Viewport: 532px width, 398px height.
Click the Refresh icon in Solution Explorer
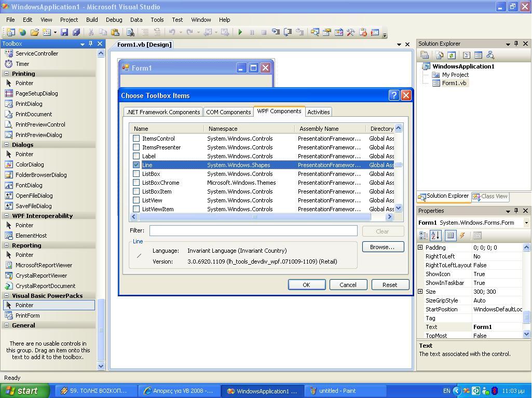pos(451,55)
